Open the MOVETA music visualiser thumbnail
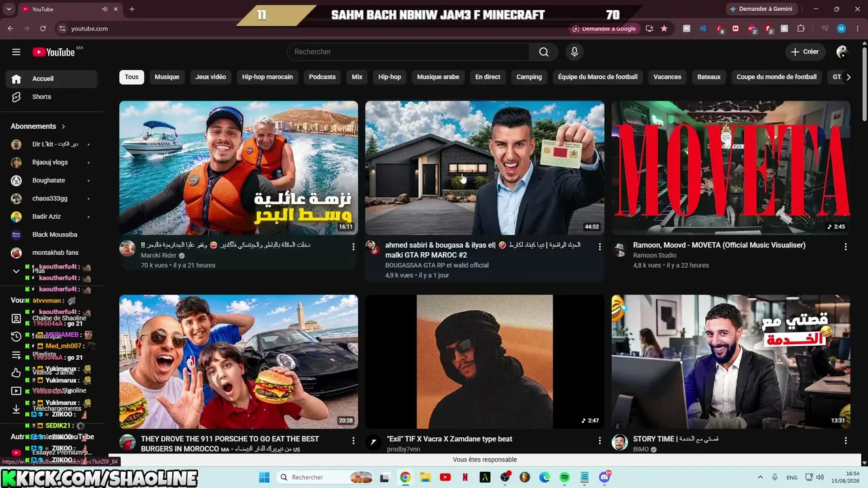Screen dimensions: 868x488 click(x=731, y=168)
